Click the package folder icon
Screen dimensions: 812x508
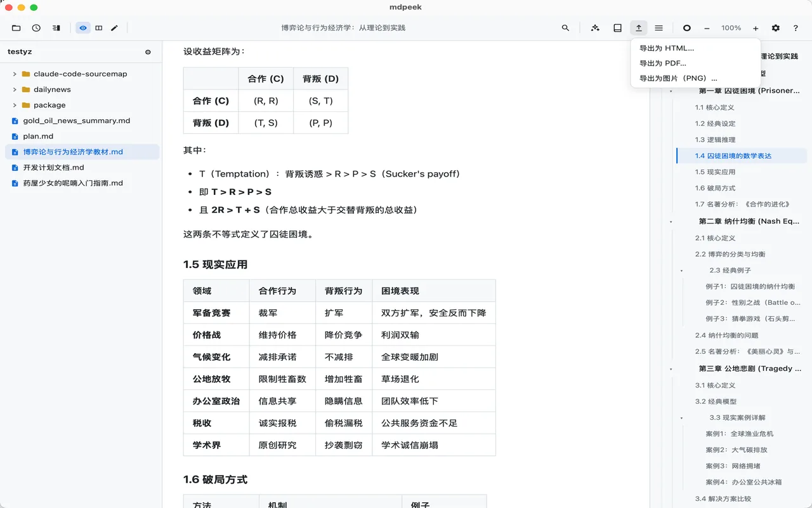[26, 105]
